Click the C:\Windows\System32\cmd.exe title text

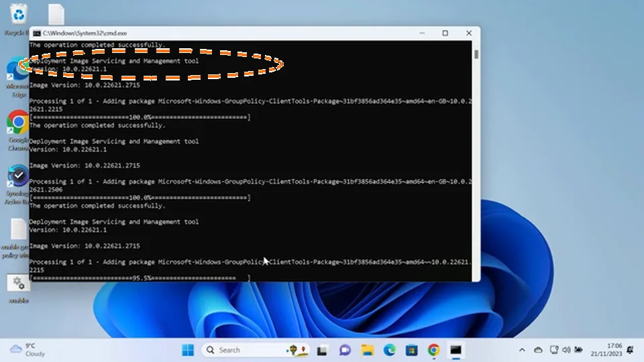(x=85, y=34)
